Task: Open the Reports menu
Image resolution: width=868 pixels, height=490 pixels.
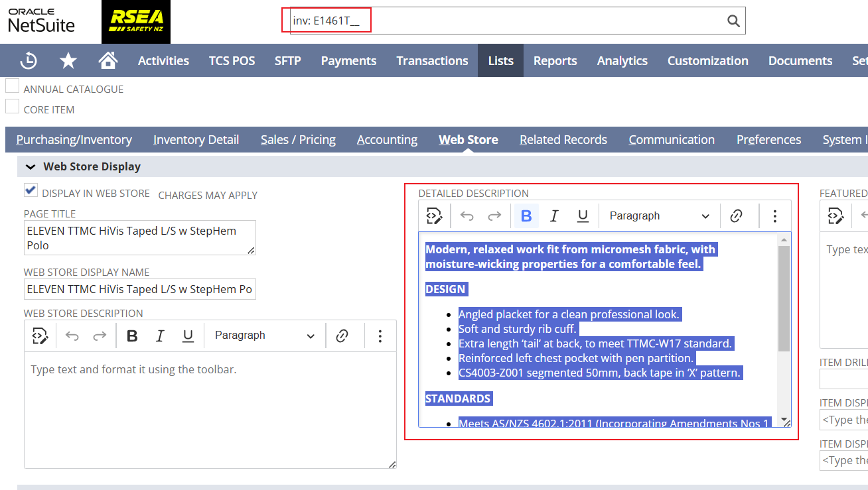Action: click(x=555, y=60)
